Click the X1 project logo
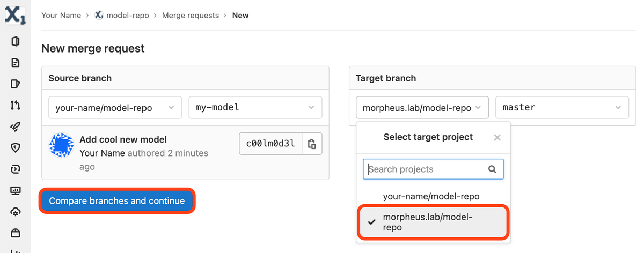This screenshot has width=644, height=253. click(15, 14)
